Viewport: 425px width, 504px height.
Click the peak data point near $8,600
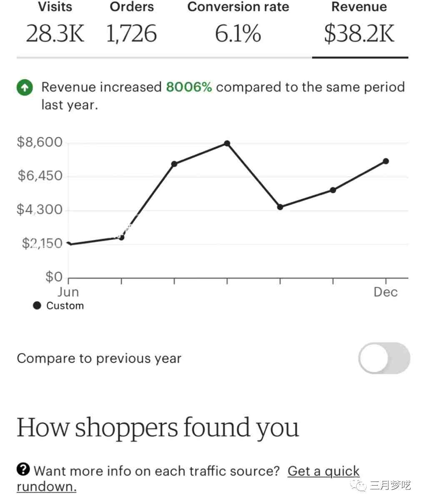(227, 143)
